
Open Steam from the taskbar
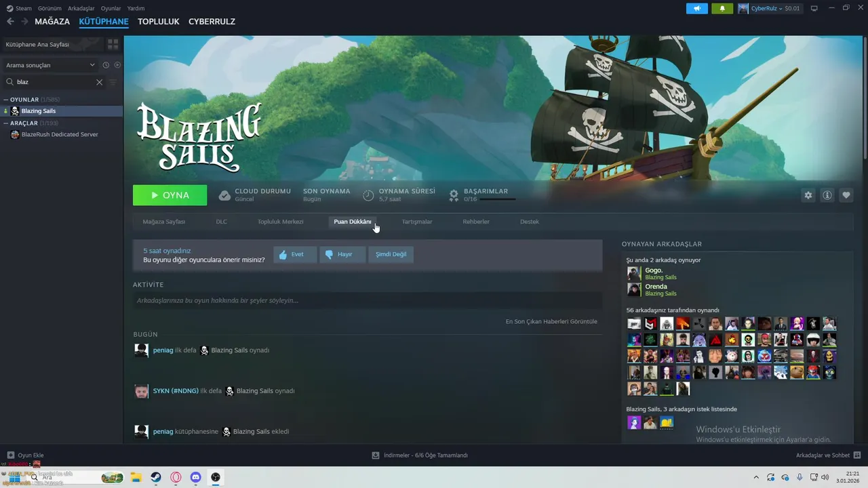click(x=155, y=477)
